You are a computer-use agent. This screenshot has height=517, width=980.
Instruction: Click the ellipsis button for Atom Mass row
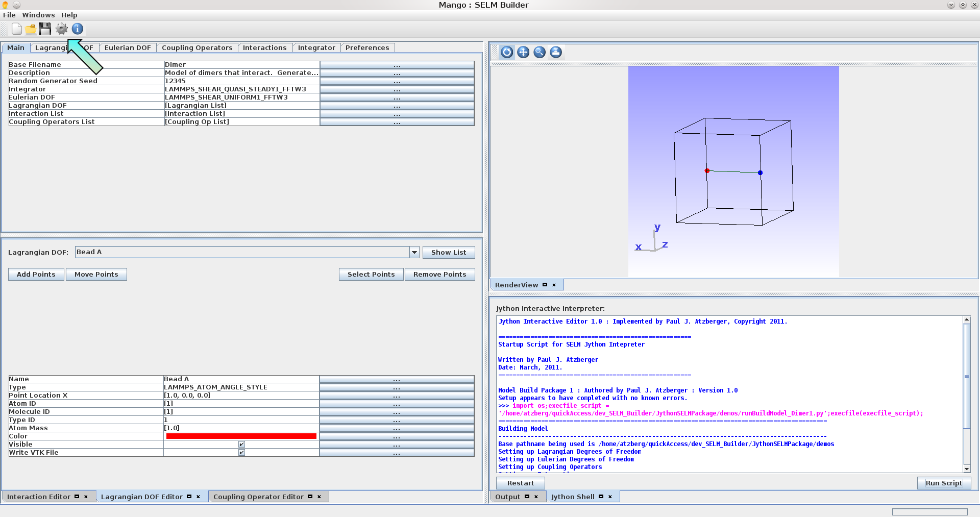point(397,428)
